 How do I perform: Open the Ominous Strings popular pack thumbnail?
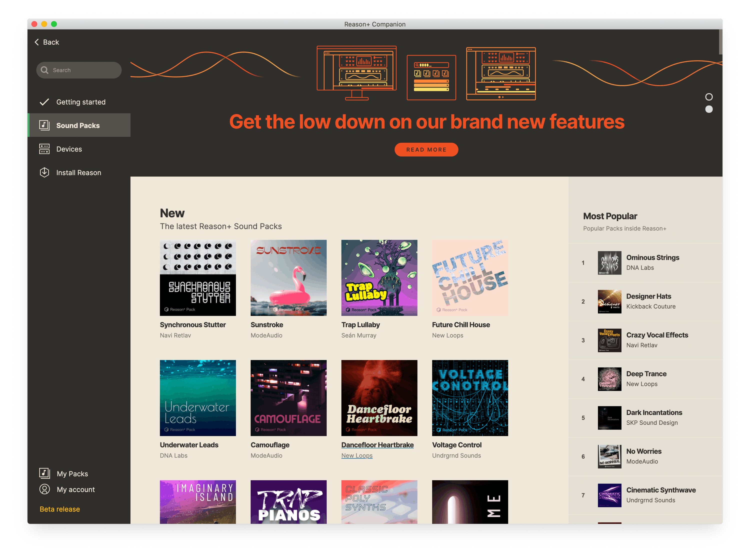[x=609, y=263]
